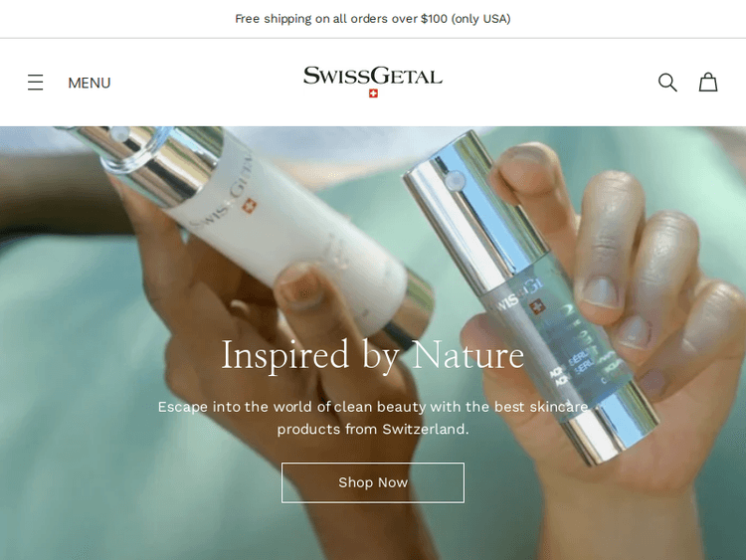Click the teal hero background area
Viewport: 746px width, 560px height.
(72, 381)
